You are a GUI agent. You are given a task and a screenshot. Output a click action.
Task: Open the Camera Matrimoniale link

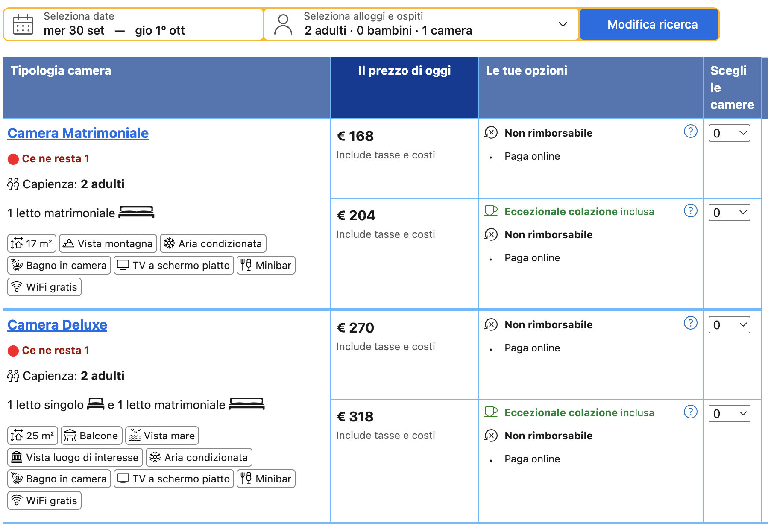point(78,133)
